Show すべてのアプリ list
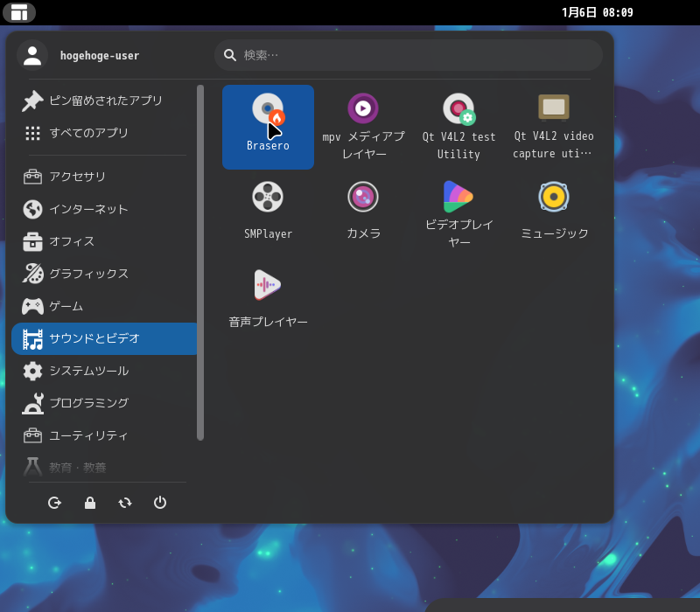The width and height of the screenshot is (700, 612). pos(104,133)
